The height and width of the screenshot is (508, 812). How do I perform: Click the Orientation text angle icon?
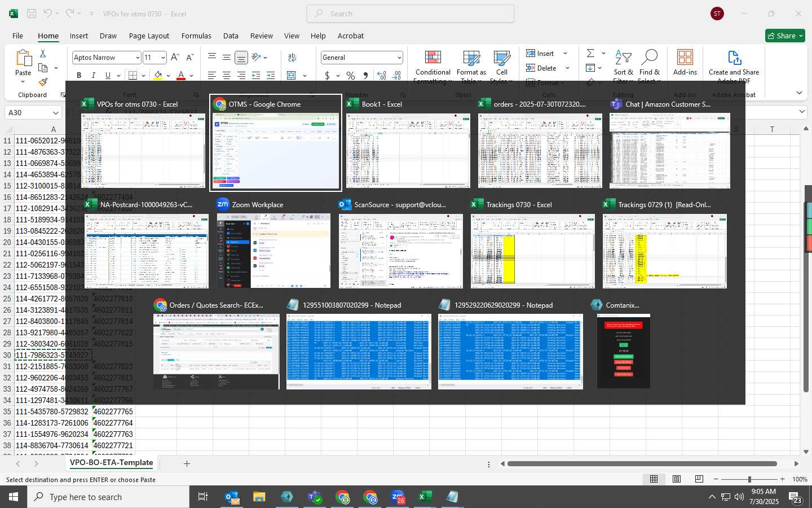pyautogui.click(x=256, y=57)
